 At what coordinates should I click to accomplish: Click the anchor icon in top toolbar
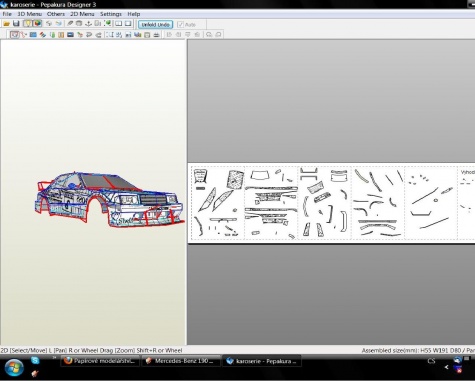pyautogui.click(x=88, y=24)
